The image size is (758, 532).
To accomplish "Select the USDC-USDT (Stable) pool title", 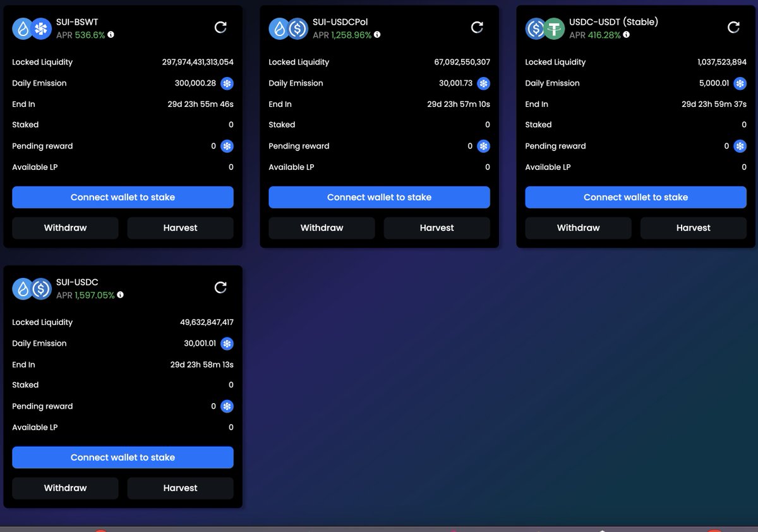I will pos(613,22).
